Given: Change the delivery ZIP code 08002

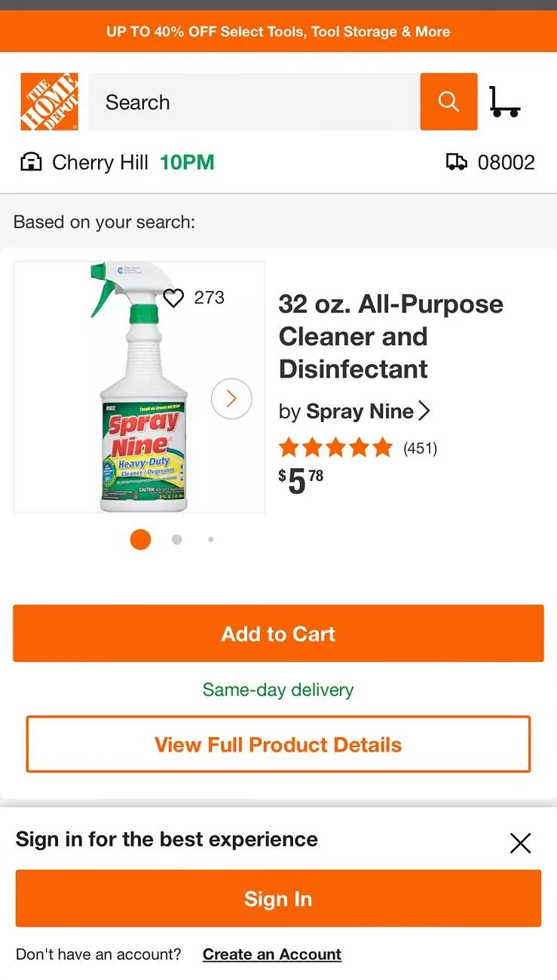Looking at the screenshot, I should click(506, 162).
